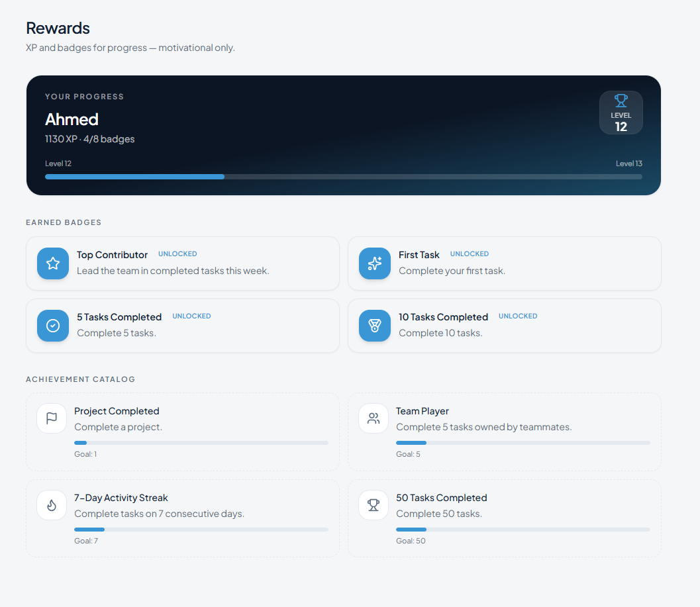Screen dimensions: 700x607
Task: Click the flame icon for 7-Day Activity Streak
Action: [52, 505]
